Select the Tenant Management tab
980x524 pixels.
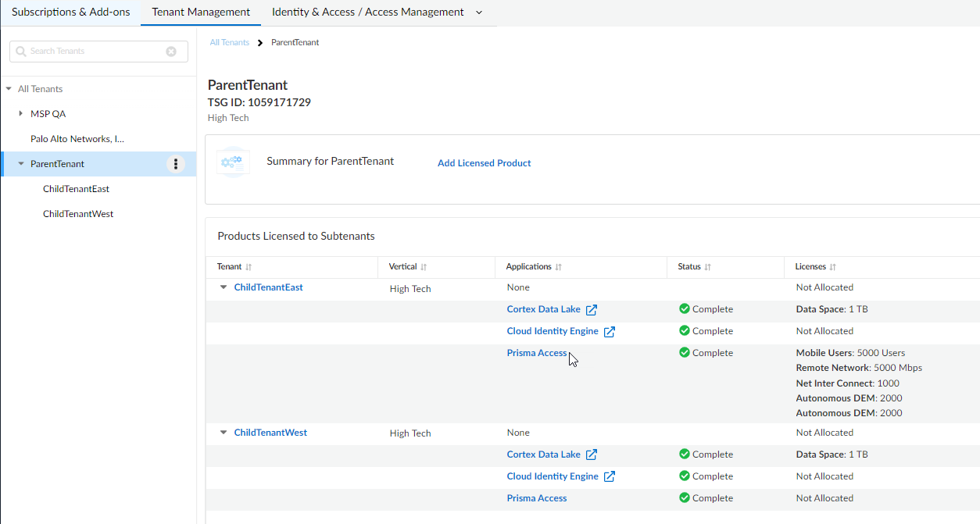[201, 12]
